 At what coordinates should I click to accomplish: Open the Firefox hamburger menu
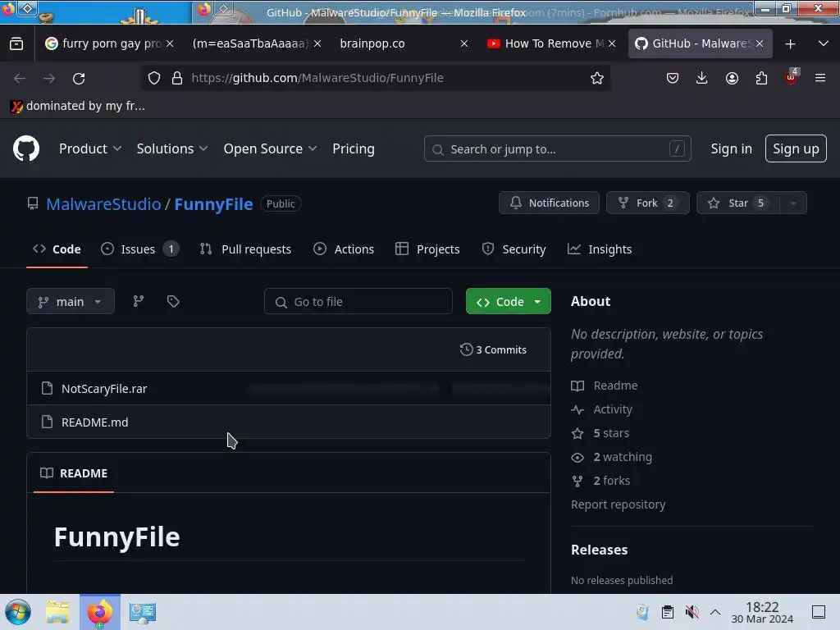coord(819,78)
